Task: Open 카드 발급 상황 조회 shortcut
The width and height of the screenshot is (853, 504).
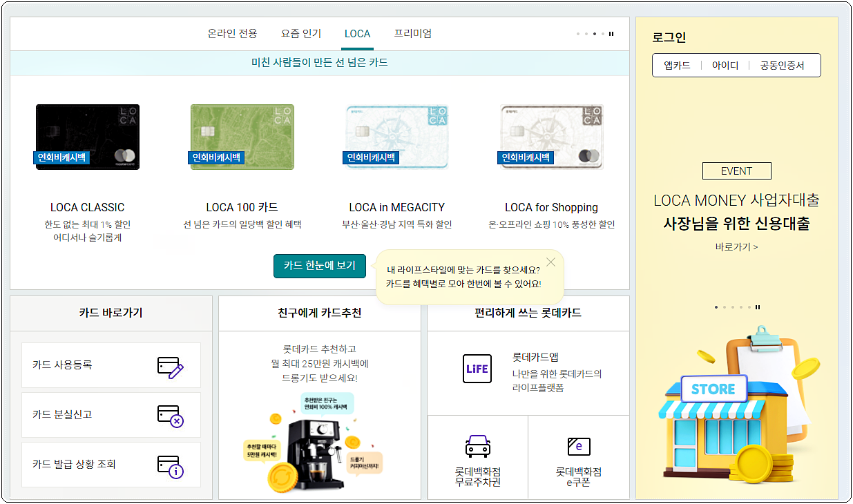Action: (x=111, y=465)
